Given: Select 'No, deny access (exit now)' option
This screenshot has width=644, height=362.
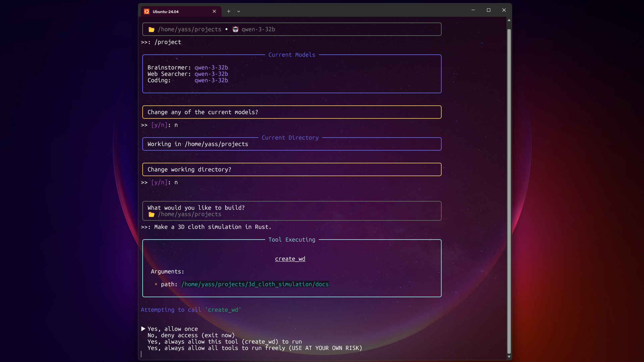Looking at the screenshot, I should point(191,335).
